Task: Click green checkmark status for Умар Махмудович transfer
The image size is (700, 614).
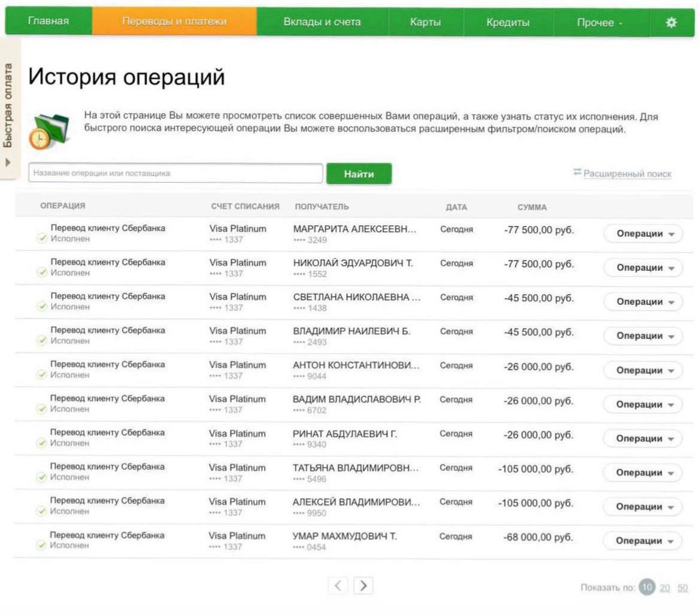Action: (41, 545)
